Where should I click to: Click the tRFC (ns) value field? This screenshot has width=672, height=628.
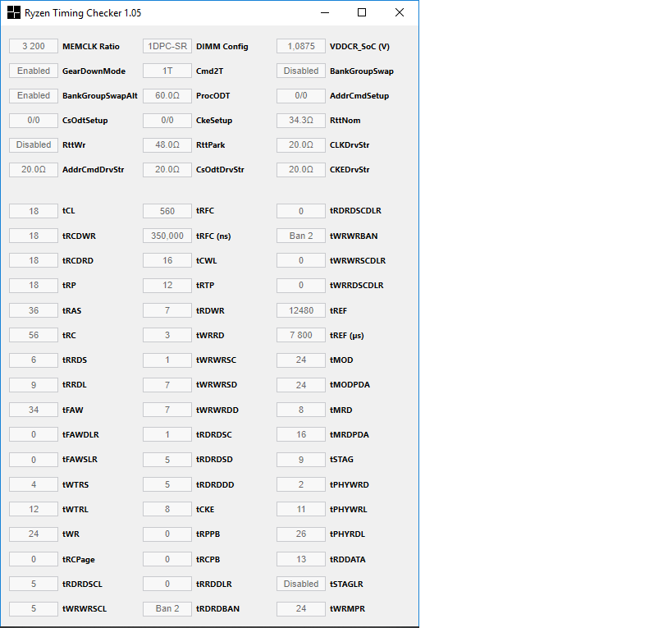pyautogui.click(x=167, y=236)
